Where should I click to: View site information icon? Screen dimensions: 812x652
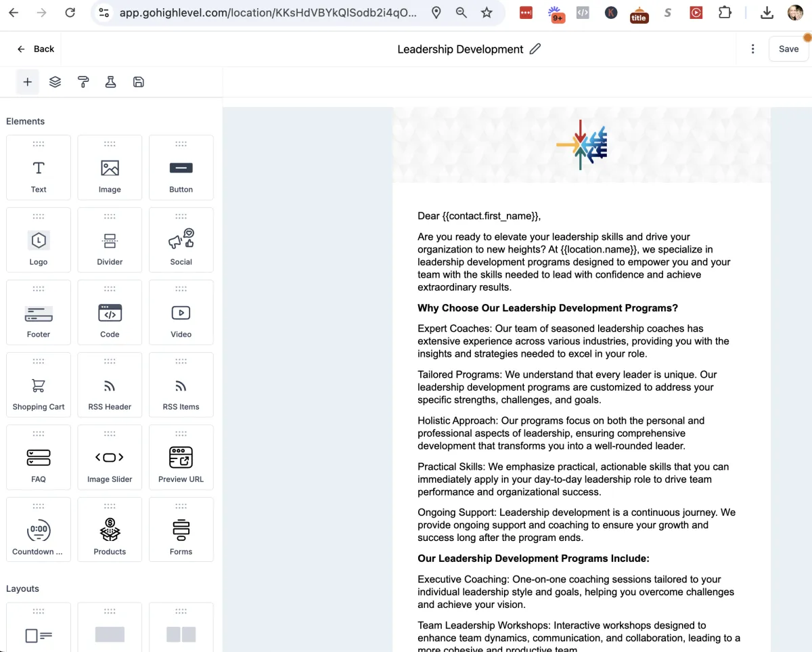pyautogui.click(x=104, y=13)
